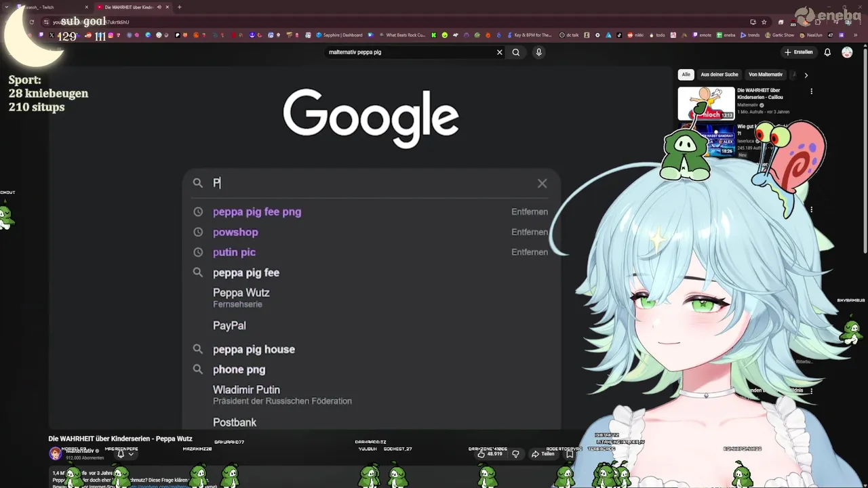Pick suggestion 'phone png'
Screen dimensions: 868x488
[239, 369]
